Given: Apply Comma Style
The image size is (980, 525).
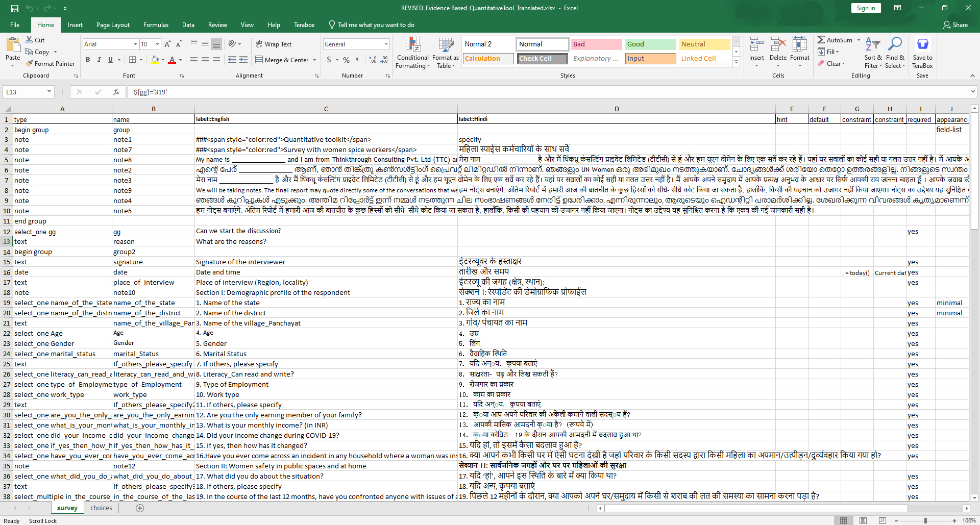Looking at the screenshot, I should pos(357,60).
